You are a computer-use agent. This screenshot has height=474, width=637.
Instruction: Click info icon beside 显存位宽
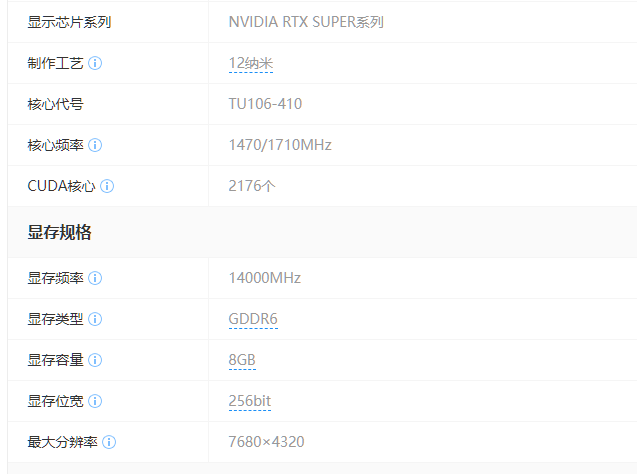click(x=95, y=401)
